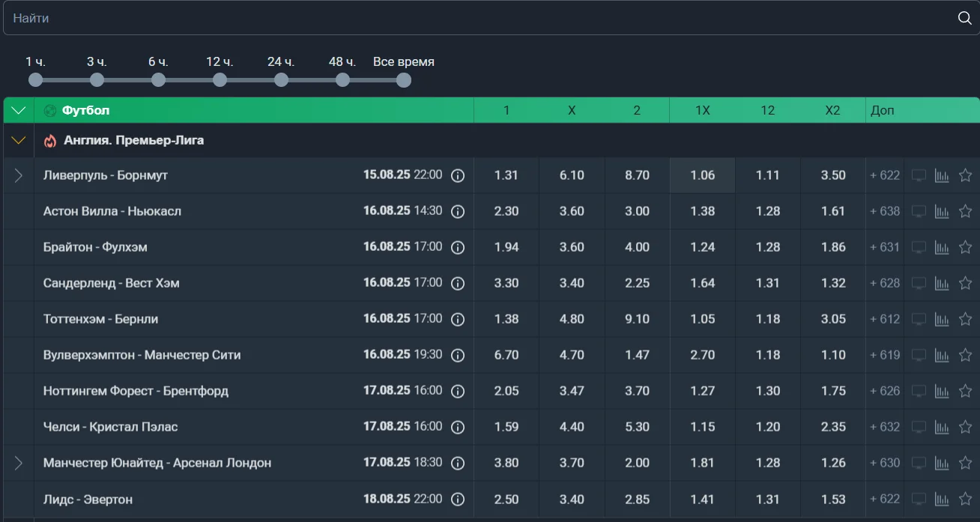980x522 pixels.
Task: Click the search magnifier icon
Action: 964,18
